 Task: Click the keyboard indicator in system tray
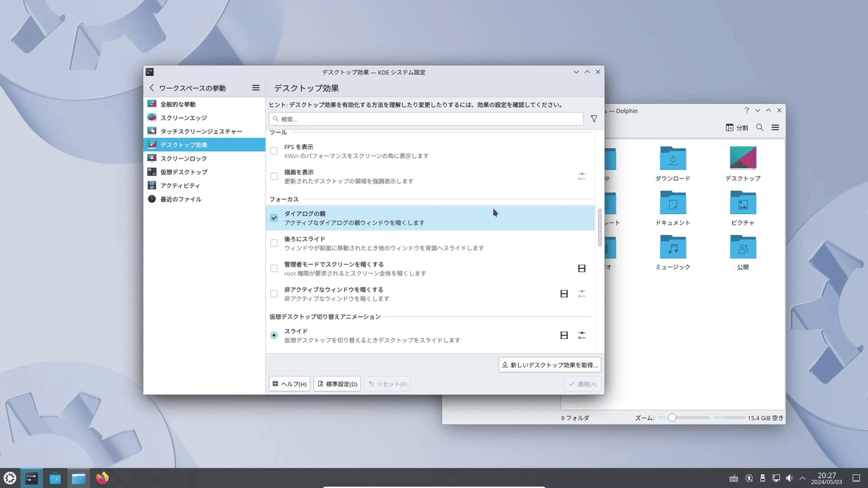[733, 478]
